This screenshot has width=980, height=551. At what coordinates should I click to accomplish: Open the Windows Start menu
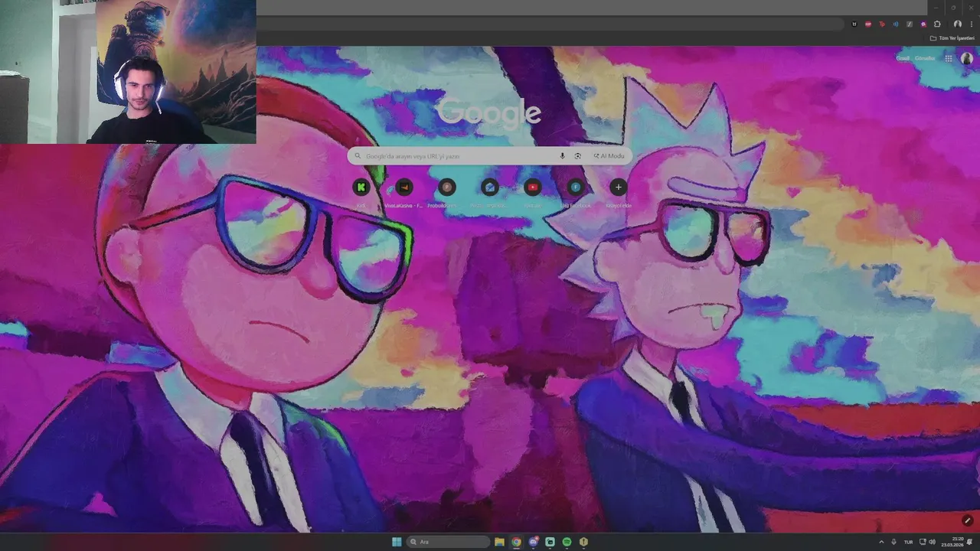coord(397,542)
